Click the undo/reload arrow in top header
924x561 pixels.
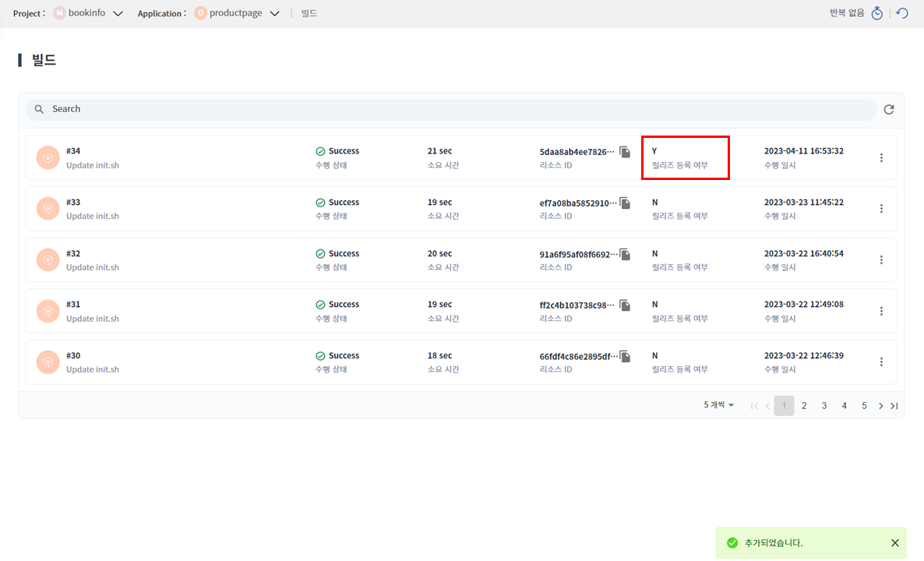(x=902, y=13)
